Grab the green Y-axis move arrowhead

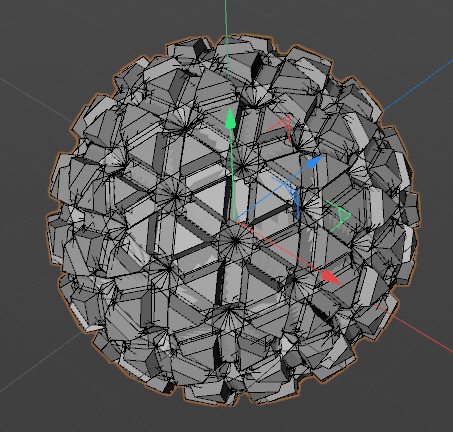(x=230, y=118)
